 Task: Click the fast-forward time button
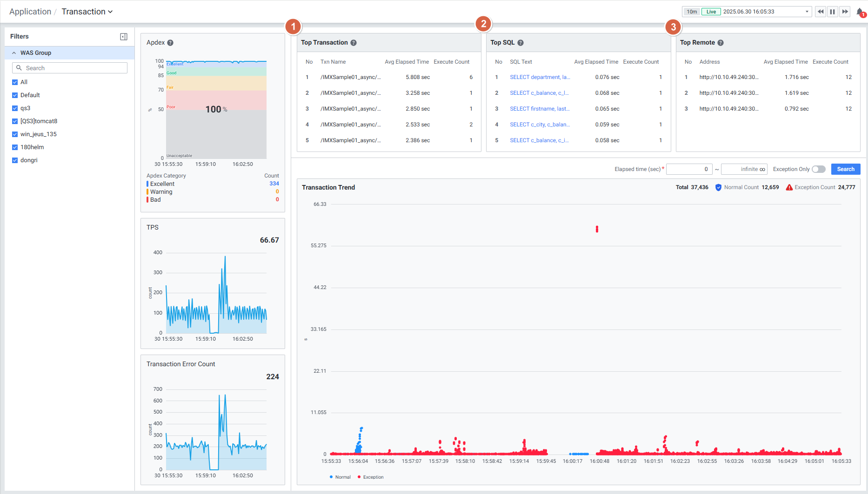[x=845, y=12]
